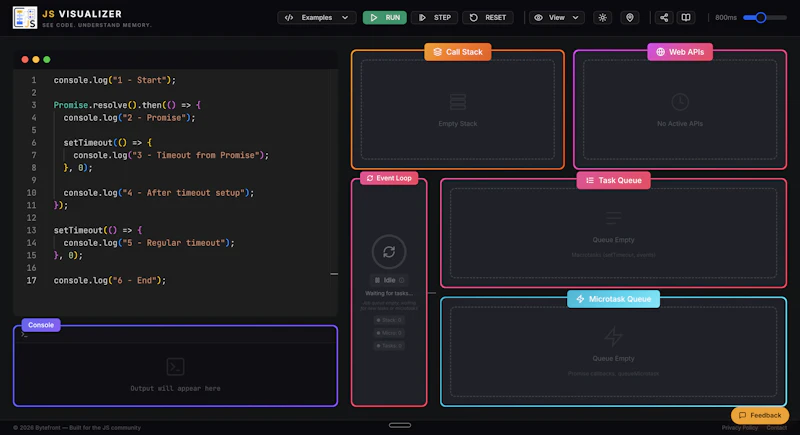The height and width of the screenshot is (435, 800).
Task: Click the editor's red window dot
Action: pos(24,60)
